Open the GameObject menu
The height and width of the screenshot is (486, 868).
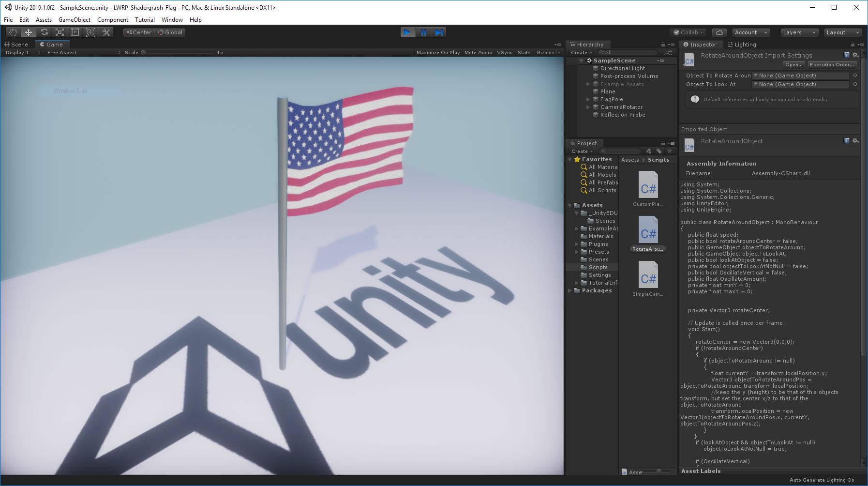coord(74,20)
